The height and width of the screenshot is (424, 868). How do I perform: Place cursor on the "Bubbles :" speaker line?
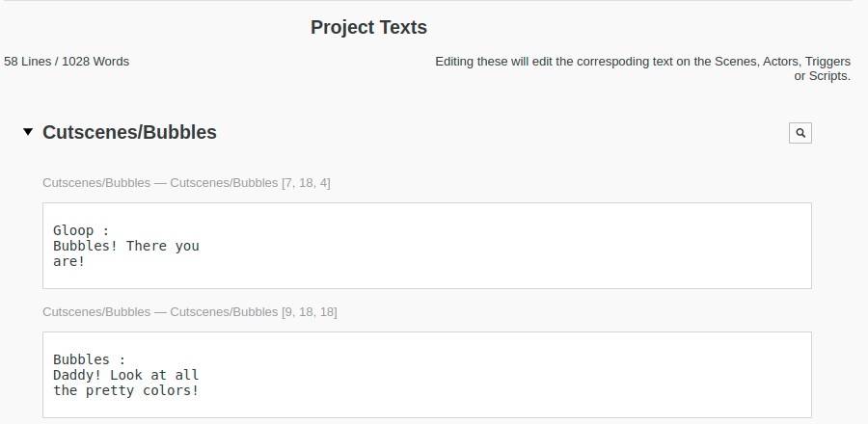coord(89,359)
